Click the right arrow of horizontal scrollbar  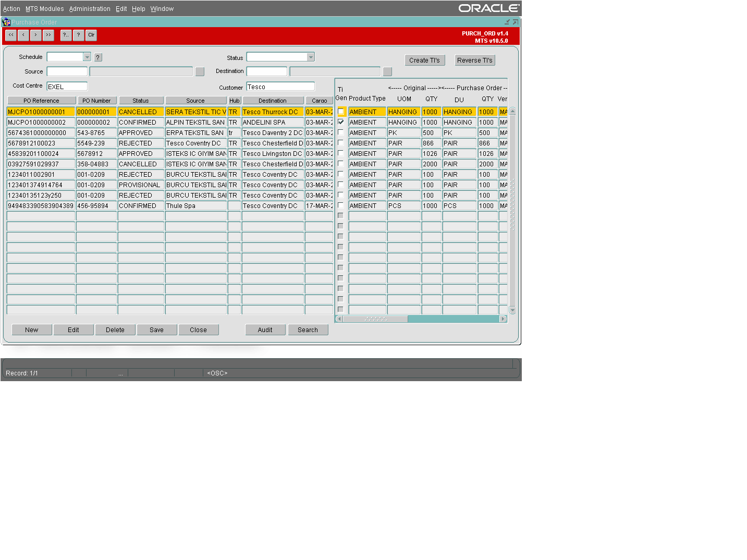(503, 319)
